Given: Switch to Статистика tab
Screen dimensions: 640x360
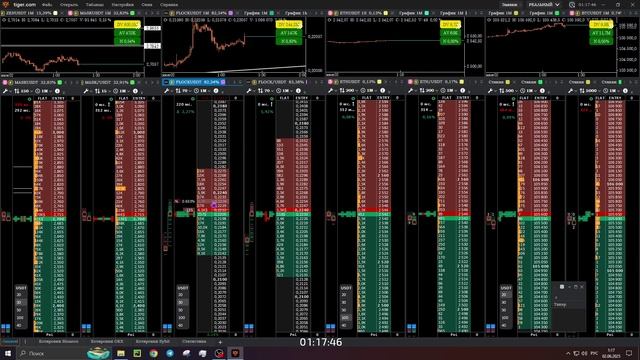Looking at the screenshot, I should [194, 341].
